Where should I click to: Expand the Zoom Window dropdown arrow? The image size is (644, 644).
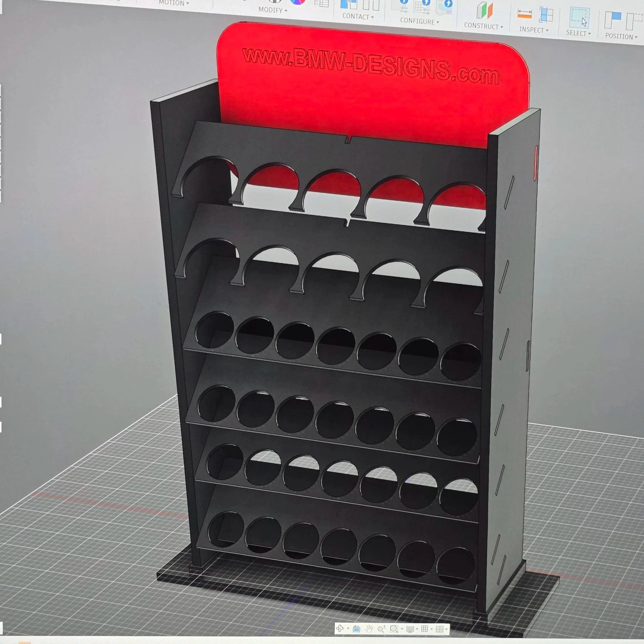[402, 629]
